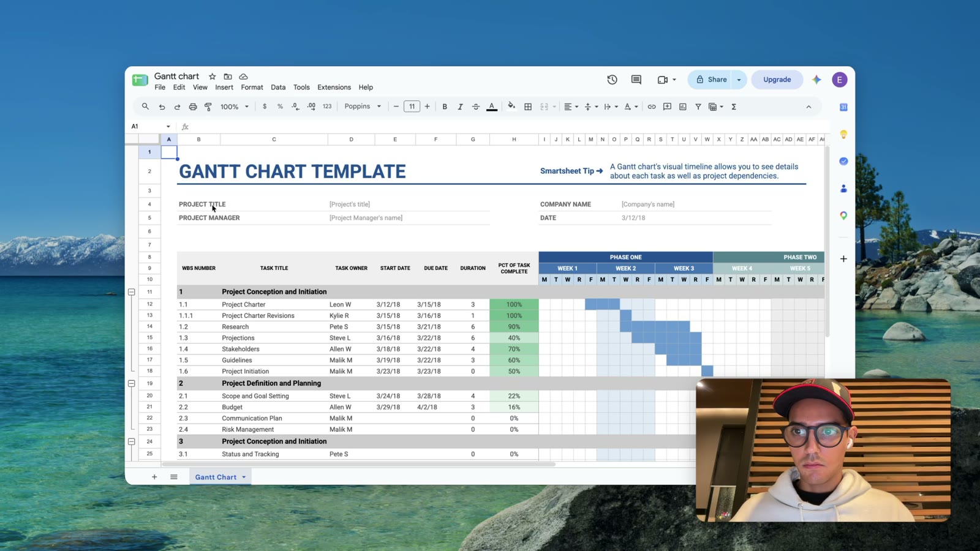The height and width of the screenshot is (551, 980).
Task: Star the Gantt chart document
Action: click(x=212, y=77)
